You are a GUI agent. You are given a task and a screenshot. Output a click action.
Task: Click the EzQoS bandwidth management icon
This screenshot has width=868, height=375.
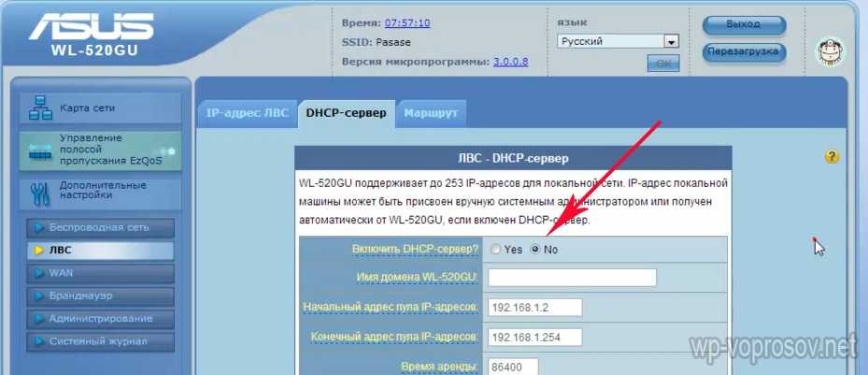(x=39, y=151)
